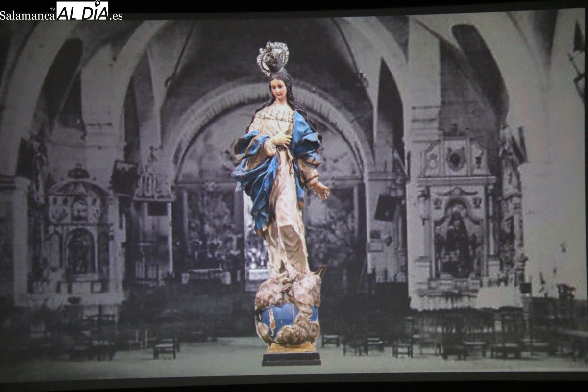Click the Salamanca AL DÍA watermark logo
The image size is (588, 392).
tap(61, 11)
